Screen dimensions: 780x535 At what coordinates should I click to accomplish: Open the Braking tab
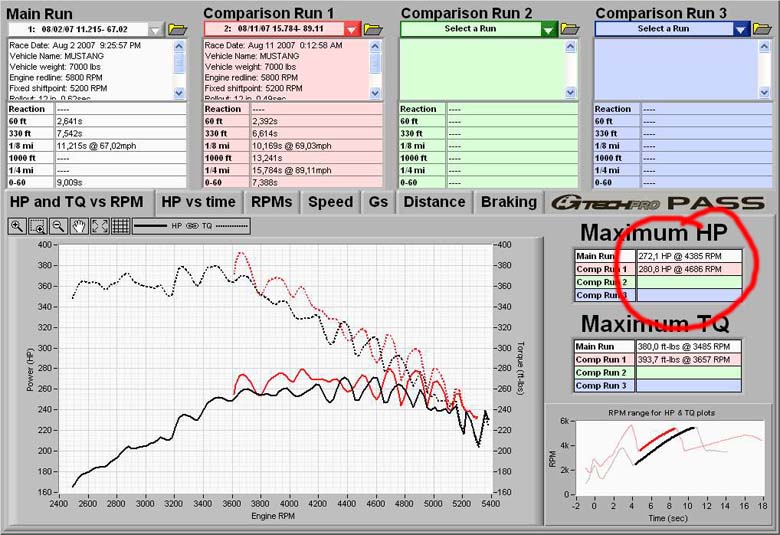coord(508,202)
